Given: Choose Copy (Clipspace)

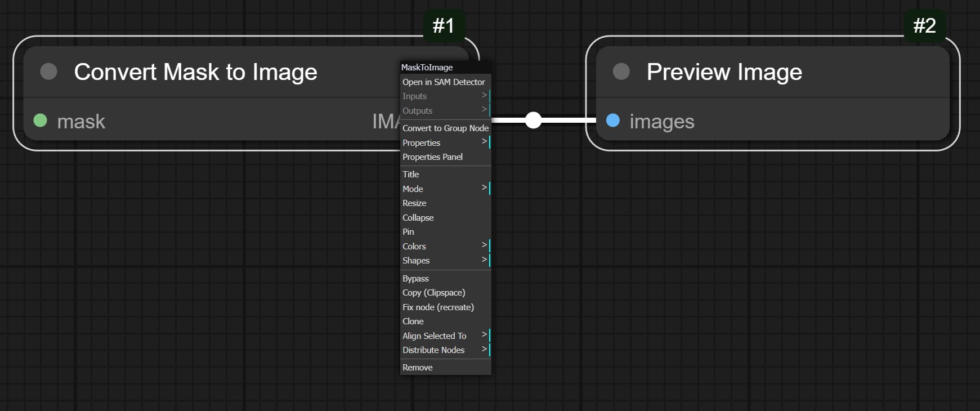Looking at the screenshot, I should pos(446,293).
